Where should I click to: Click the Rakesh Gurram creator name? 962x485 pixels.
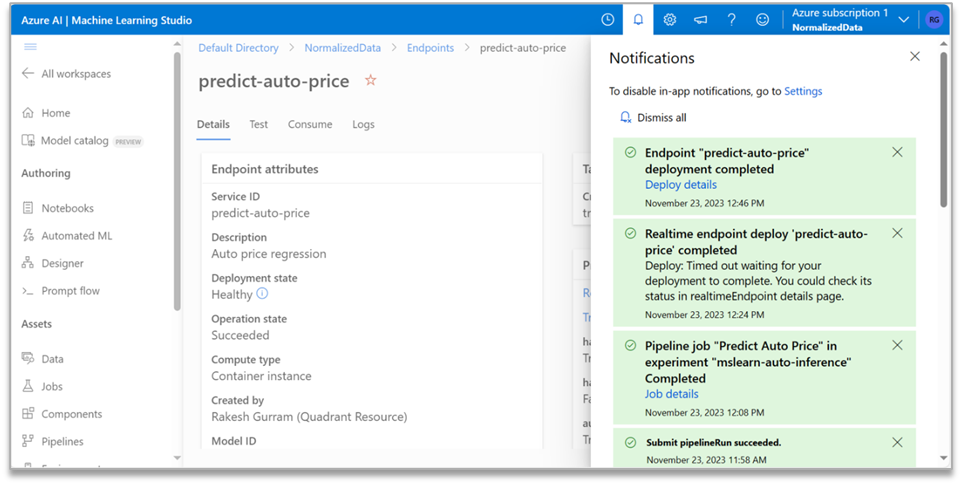coord(309,417)
